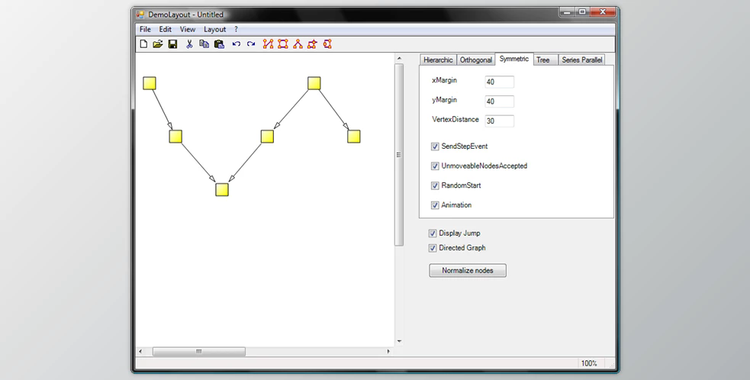This screenshot has width=750, height=380.
Task: Toggle the UnmoveableNodesAccepted checkbox
Action: tap(435, 166)
